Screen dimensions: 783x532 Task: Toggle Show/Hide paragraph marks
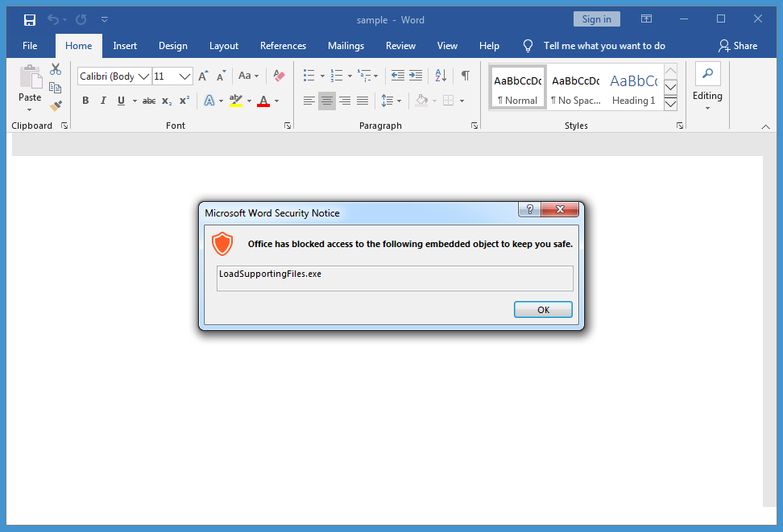[x=465, y=76]
